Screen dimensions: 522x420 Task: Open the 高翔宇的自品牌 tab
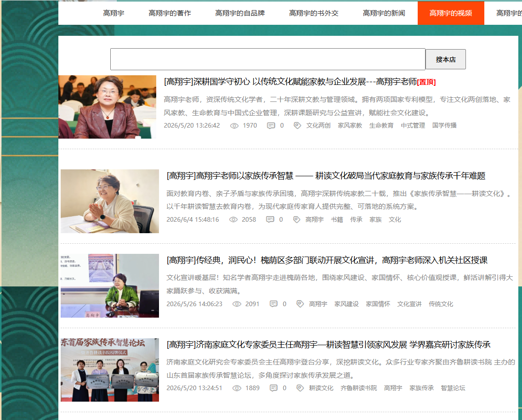pyautogui.click(x=240, y=13)
